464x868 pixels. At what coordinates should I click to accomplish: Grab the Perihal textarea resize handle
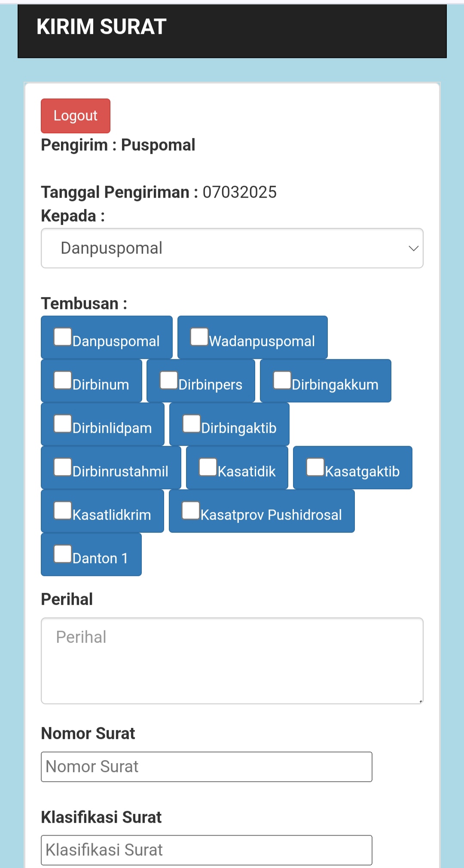420,701
